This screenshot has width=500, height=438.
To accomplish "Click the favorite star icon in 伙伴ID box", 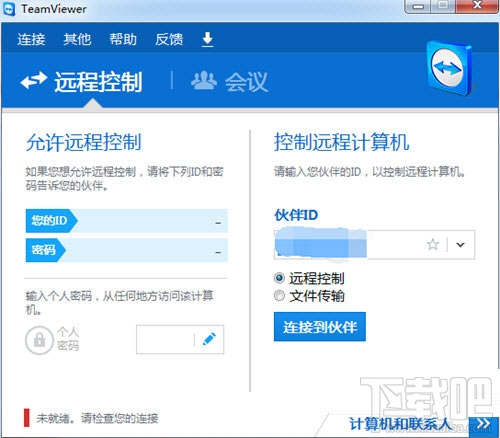I will click(x=433, y=244).
